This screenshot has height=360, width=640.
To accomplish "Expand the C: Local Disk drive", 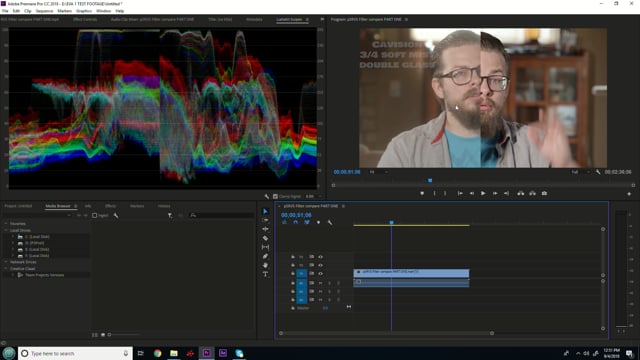I will click(13, 237).
